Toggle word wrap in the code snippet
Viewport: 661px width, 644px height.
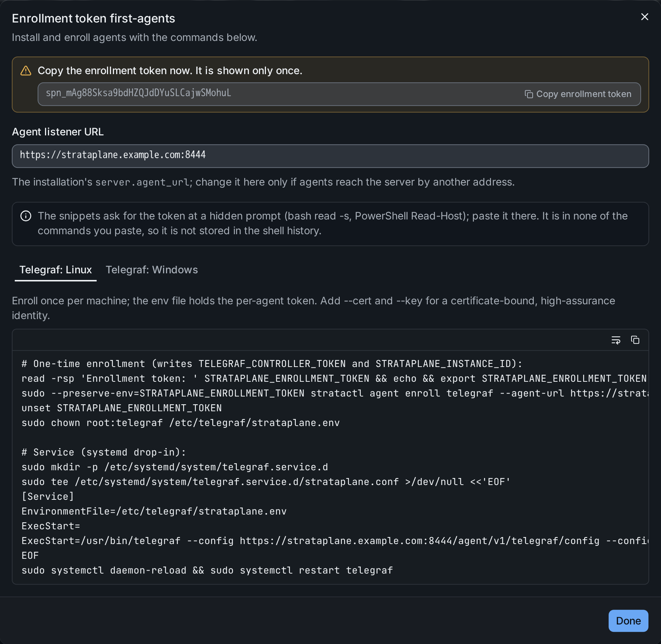click(x=616, y=340)
